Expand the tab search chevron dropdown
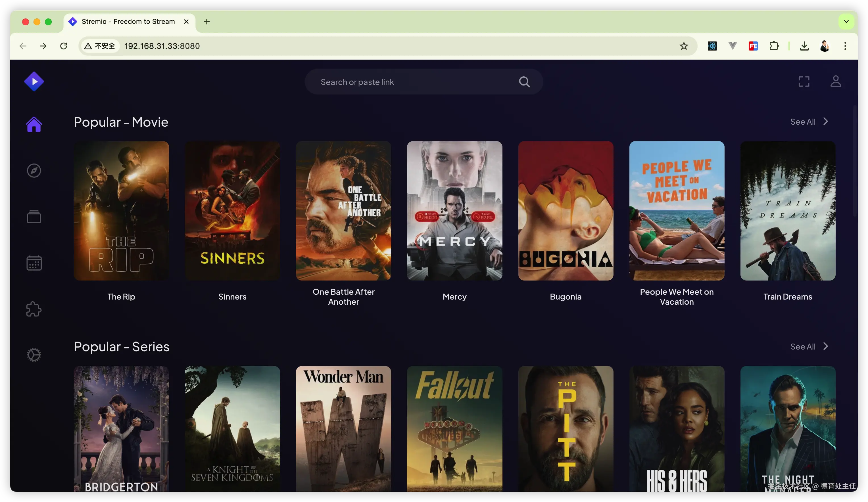 coord(846,22)
